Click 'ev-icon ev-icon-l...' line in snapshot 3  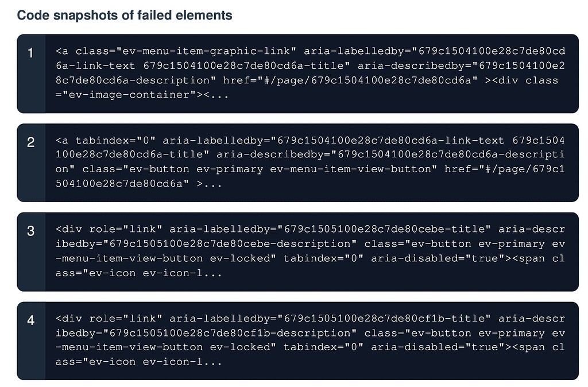click(x=138, y=273)
